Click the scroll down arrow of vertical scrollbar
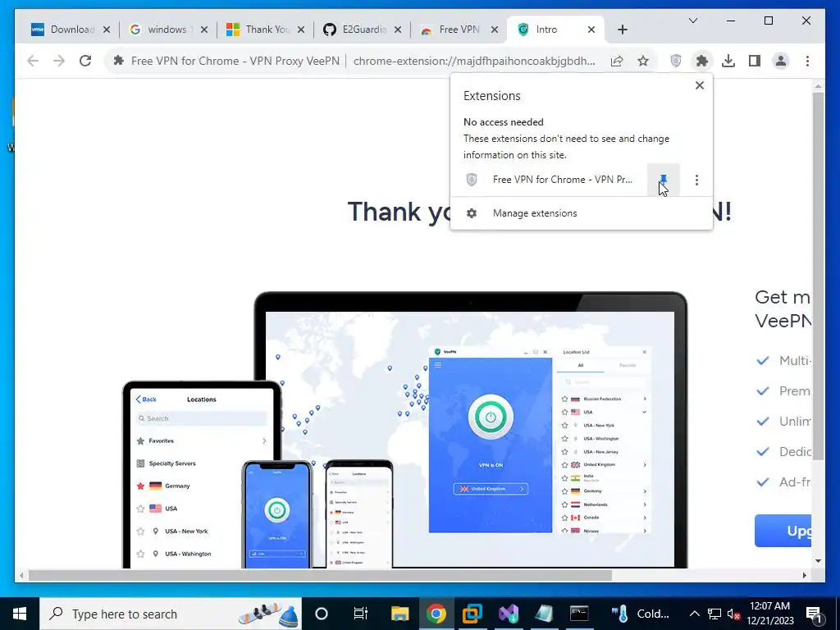 click(x=818, y=561)
